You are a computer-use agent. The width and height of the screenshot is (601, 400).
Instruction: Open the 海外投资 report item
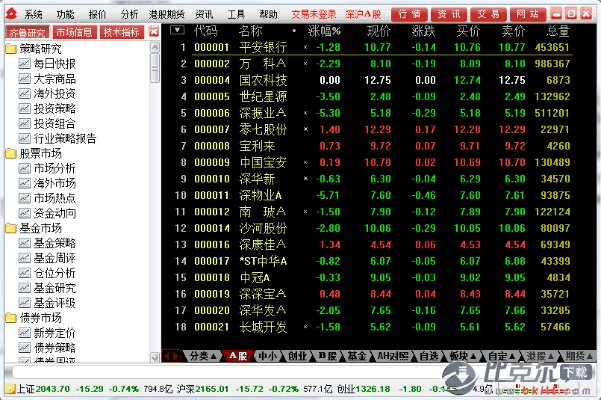click(x=47, y=94)
